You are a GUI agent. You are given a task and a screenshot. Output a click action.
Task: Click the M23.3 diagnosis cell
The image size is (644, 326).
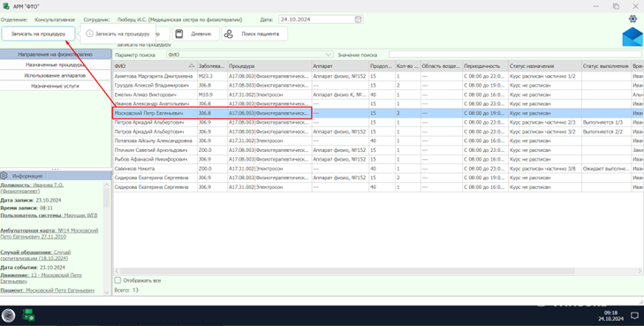coord(212,76)
